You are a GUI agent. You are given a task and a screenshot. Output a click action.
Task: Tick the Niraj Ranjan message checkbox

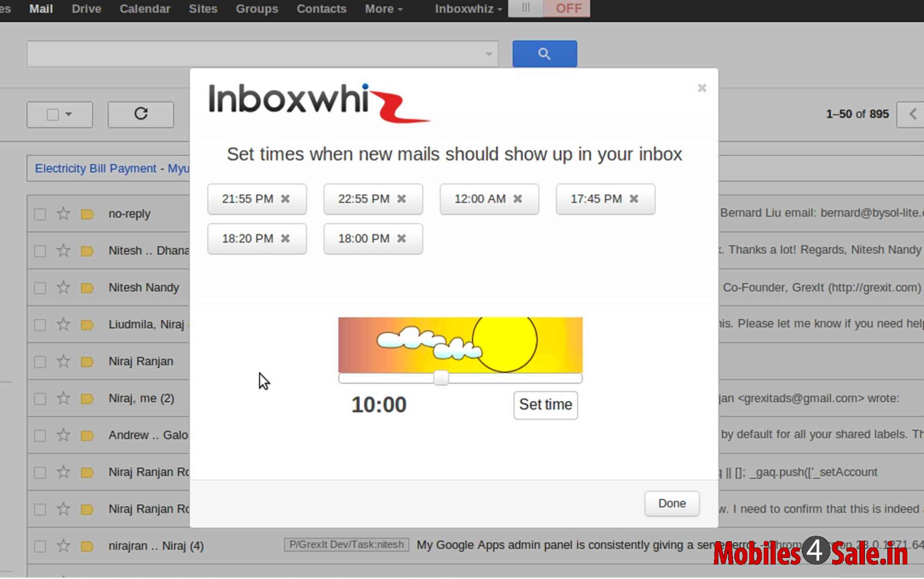click(x=40, y=362)
